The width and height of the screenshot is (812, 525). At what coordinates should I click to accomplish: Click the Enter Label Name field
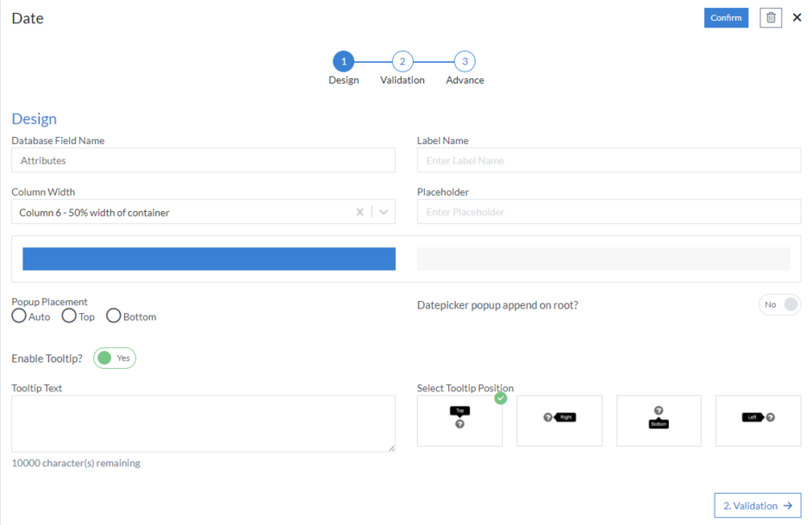(x=608, y=160)
